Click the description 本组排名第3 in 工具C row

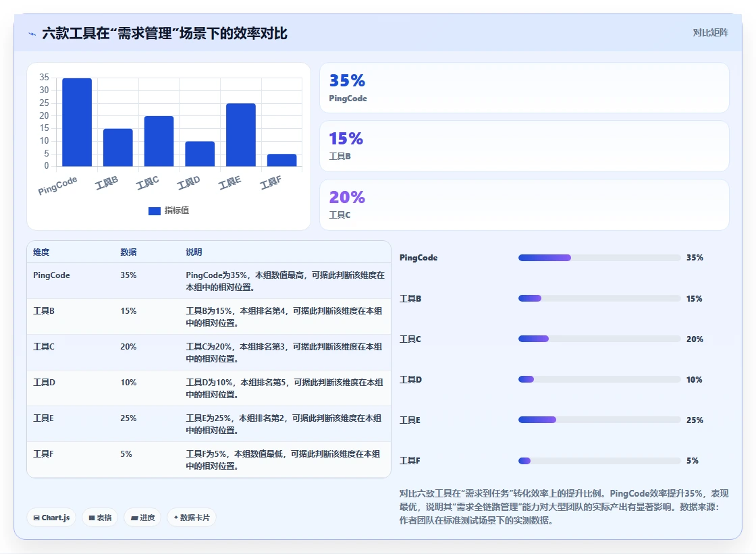coord(263,347)
